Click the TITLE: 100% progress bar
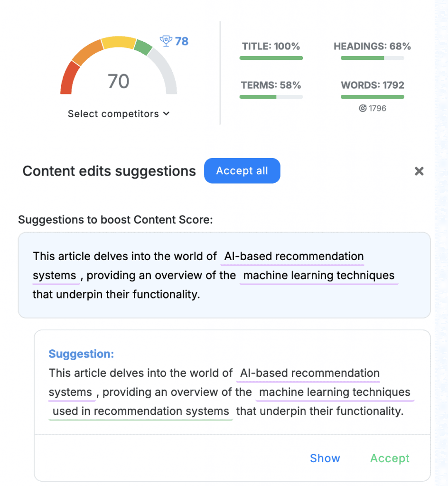Image resolution: width=448 pixels, height=486 pixels. [x=271, y=58]
